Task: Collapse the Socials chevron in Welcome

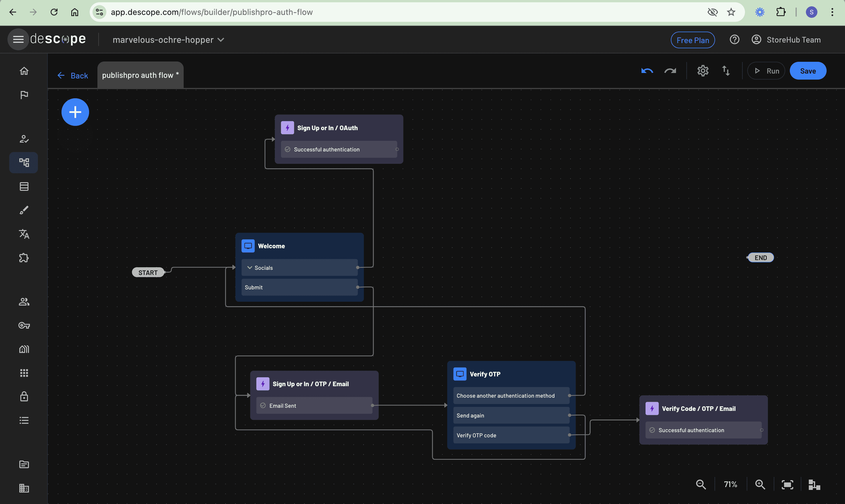Action: pos(250,268)
